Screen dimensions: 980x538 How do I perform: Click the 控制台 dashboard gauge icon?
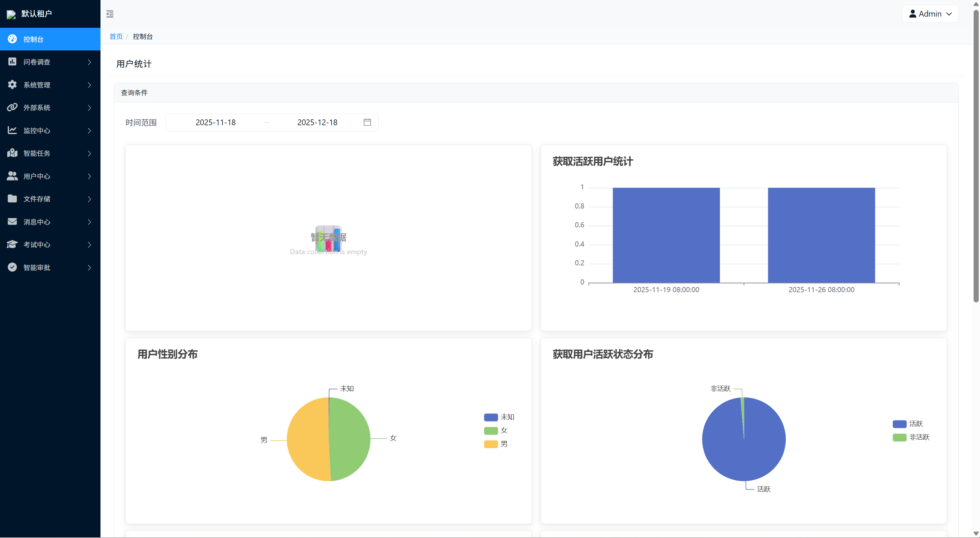pos(12,39)
